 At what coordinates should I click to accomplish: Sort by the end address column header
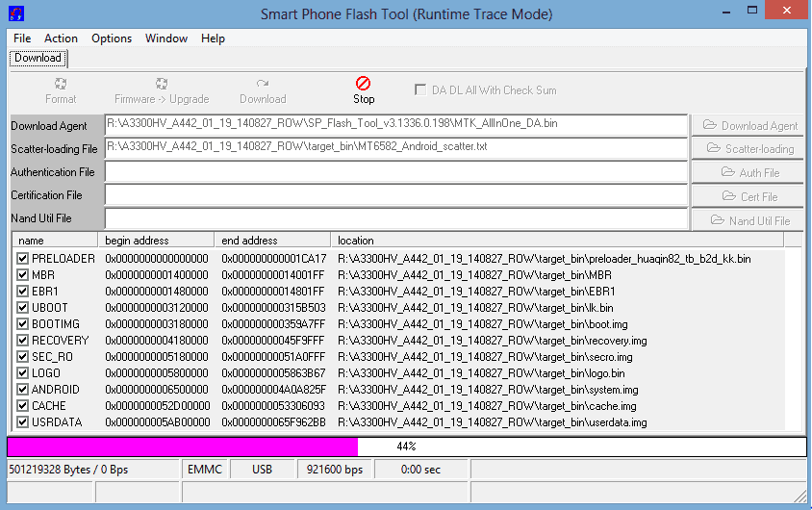pyautogui.click(x=272, y=241)
